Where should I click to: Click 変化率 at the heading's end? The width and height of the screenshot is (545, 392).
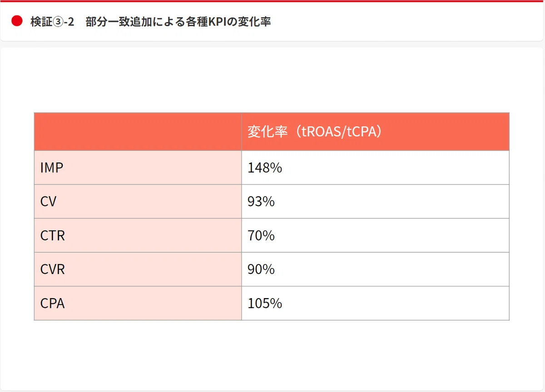(x=254, y=22)
